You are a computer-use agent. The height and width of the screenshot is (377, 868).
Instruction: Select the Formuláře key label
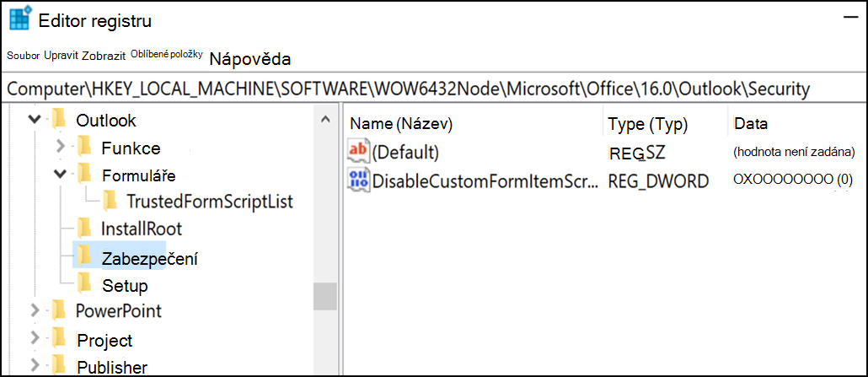tap(139, 175)
